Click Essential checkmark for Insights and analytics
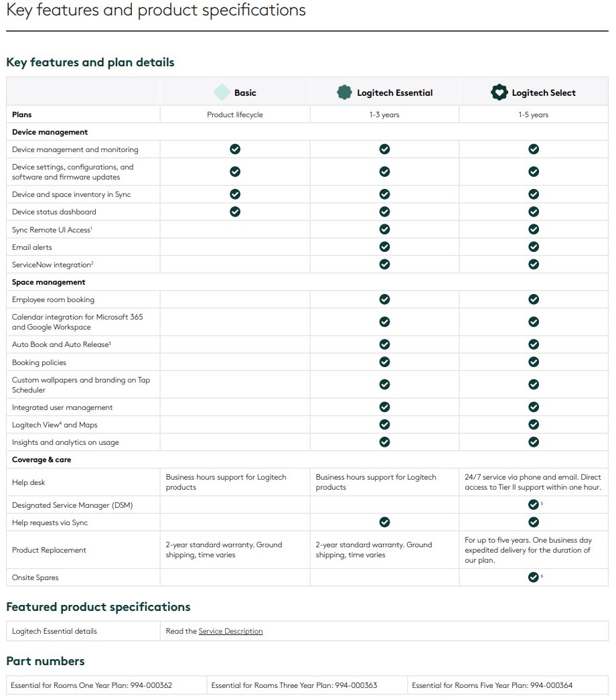This screenshot has width=616, height=700. (x=384, y=441)
